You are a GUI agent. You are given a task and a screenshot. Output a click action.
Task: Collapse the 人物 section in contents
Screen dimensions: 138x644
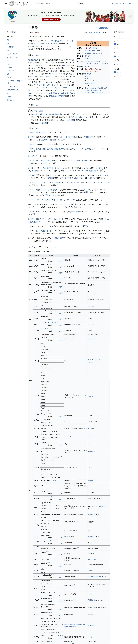pos(5,43)
